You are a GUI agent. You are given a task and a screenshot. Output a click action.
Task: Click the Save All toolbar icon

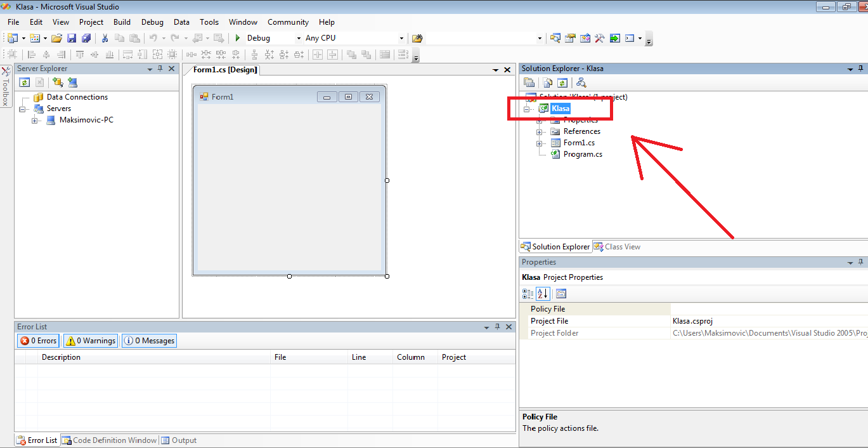[x=86, y=38]
